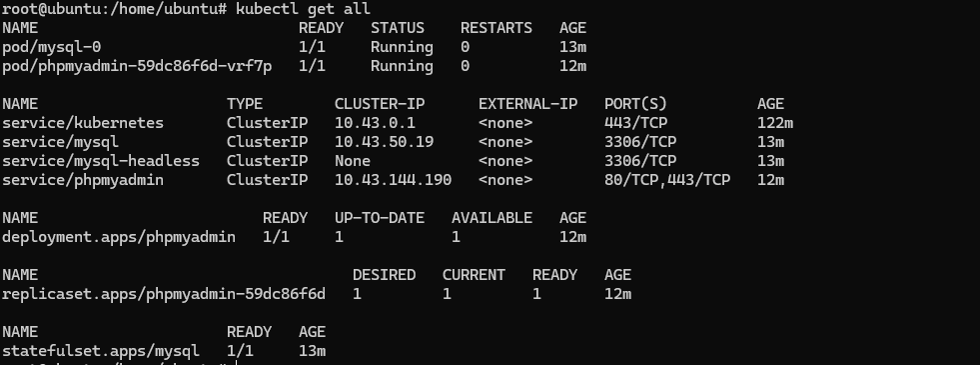Click the UP-TO-DATE column header
The height and width of the screenshot is (365, 980).
tap(380, 218)
